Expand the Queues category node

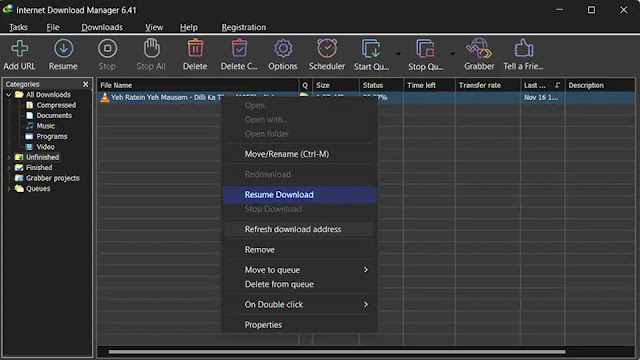tap(9, 189)
